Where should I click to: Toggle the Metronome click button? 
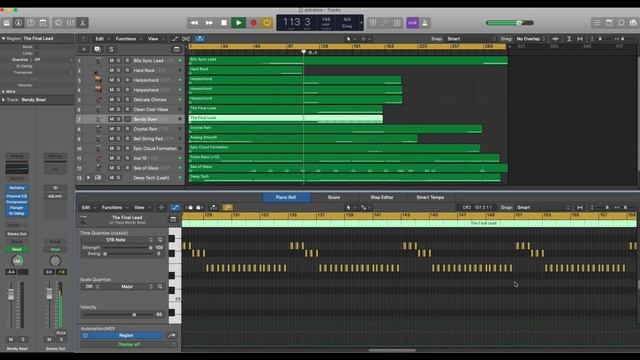click(x=424, y=23)
